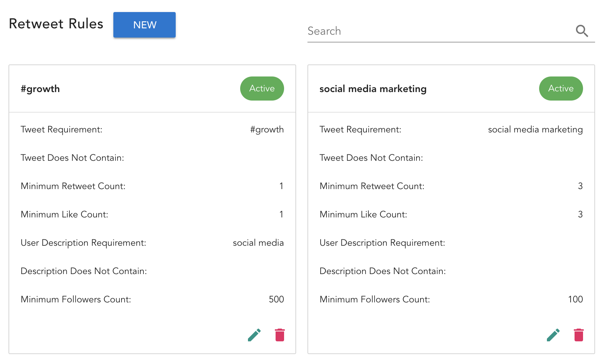Click the 'social media' user description value
The height and width of the screenshot is (364, 605).
(258, 243)
